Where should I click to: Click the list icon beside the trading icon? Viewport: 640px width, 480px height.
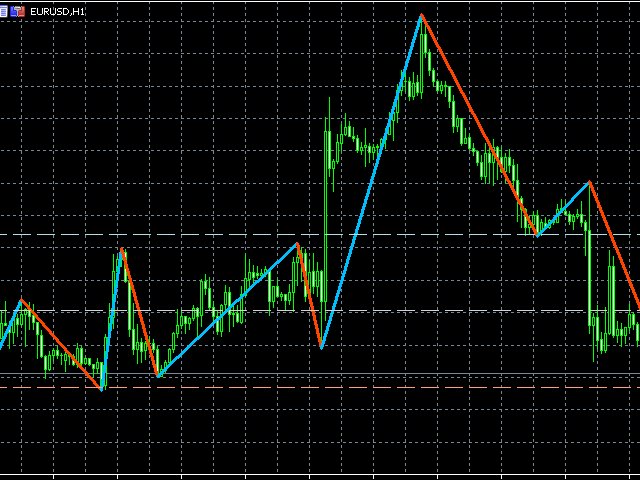tap(3, 11)
